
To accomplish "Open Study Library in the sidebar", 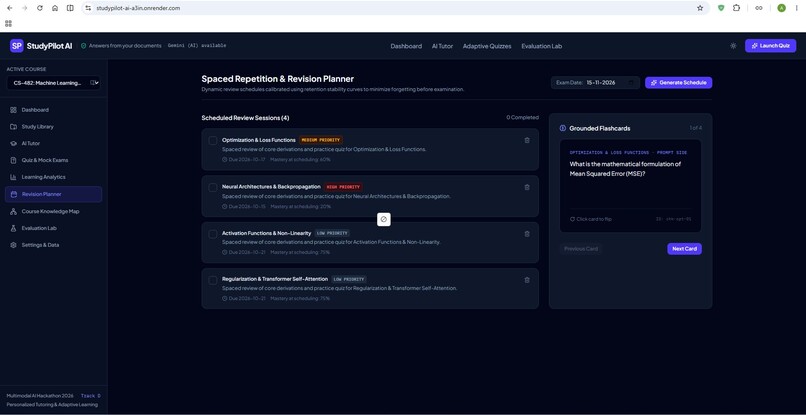I will [x=53, y=127].
